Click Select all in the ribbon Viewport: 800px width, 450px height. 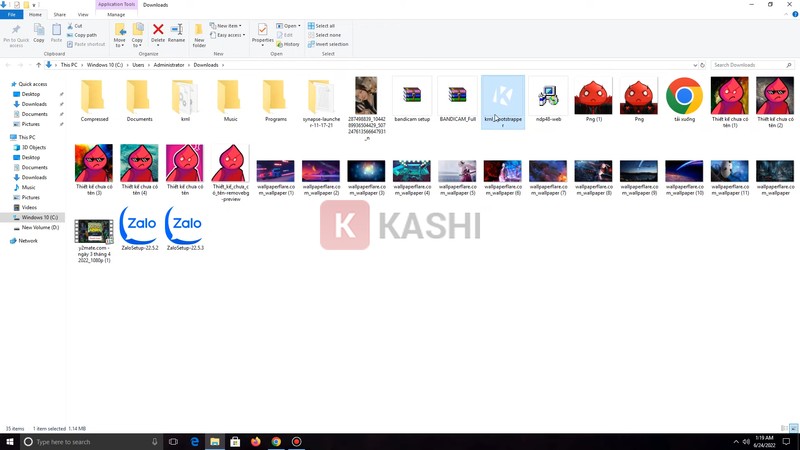click(323, 26)
